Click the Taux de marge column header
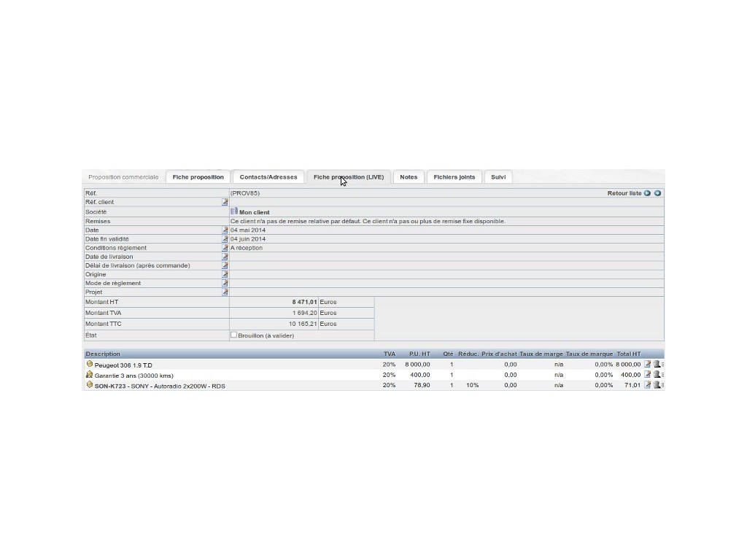Viewport: 747px width, 560px height. click(x=541, y=354)
